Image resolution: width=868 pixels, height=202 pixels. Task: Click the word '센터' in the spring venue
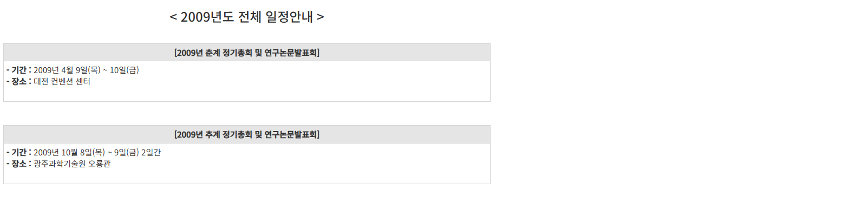[x=83, y=81]
